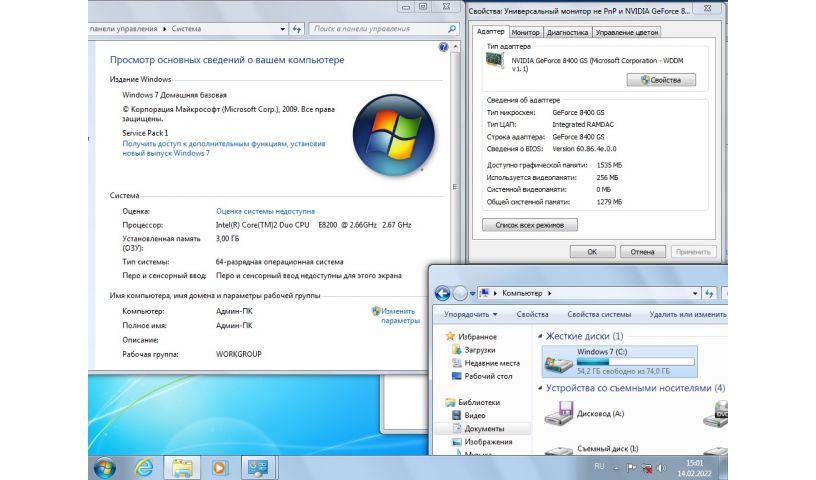Screen dimensions: 816x480
Task: Collapse the 'Жесткие диски (1)' group
Action: click(x=540, y=336)
